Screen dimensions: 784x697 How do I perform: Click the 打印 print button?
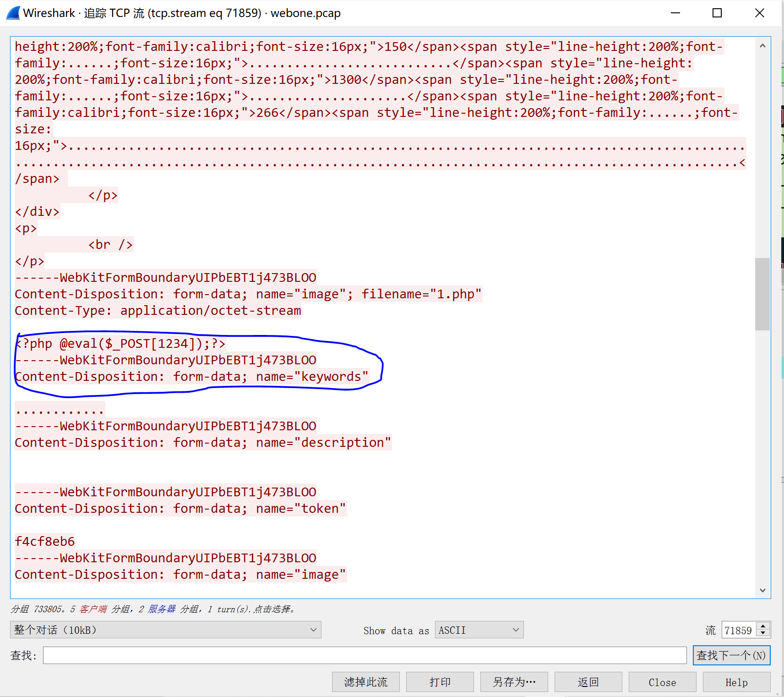[440, 682]
